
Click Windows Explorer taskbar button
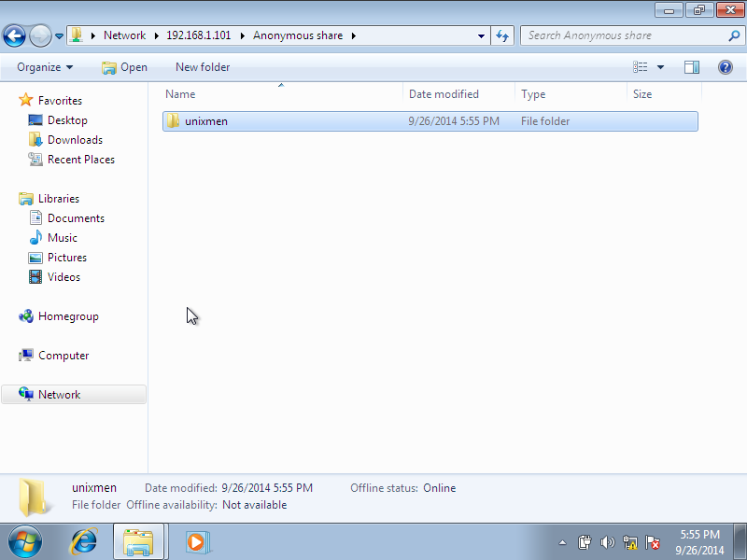[x=138, y=542]
